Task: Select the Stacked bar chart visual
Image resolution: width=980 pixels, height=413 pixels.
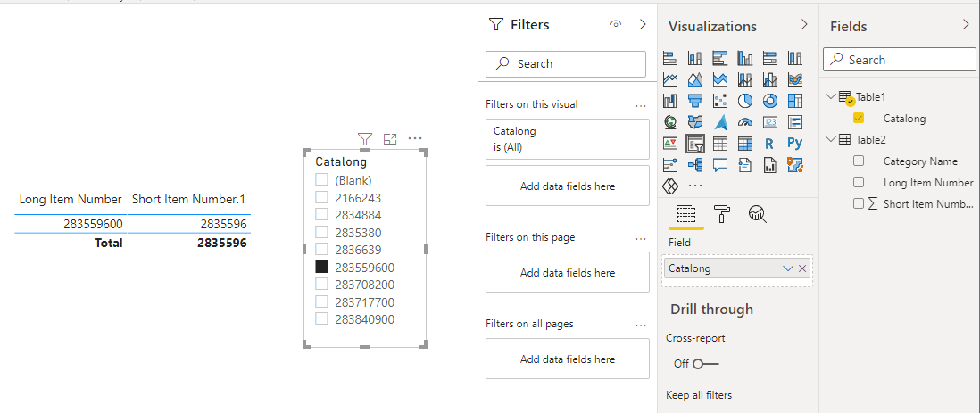Action: coord(670,59)
